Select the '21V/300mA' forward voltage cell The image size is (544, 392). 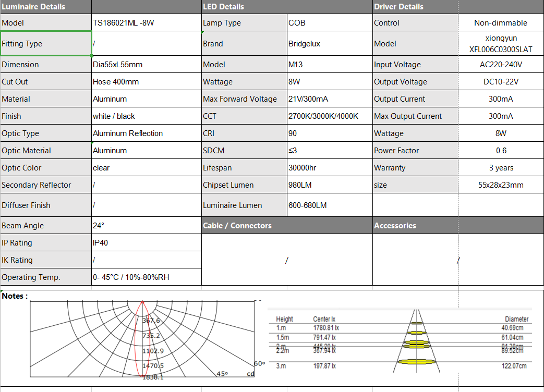pos(330,99)
